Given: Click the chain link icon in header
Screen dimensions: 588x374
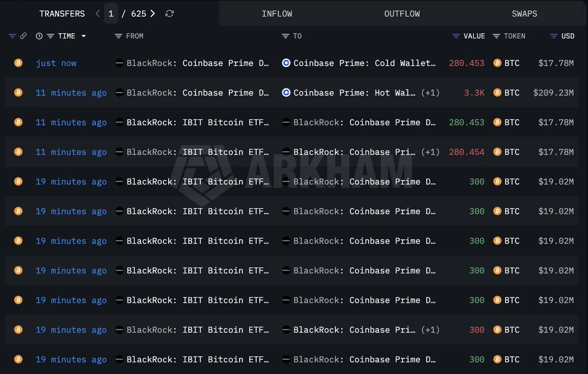Looking at the screenshot, I should pos(23,36).
